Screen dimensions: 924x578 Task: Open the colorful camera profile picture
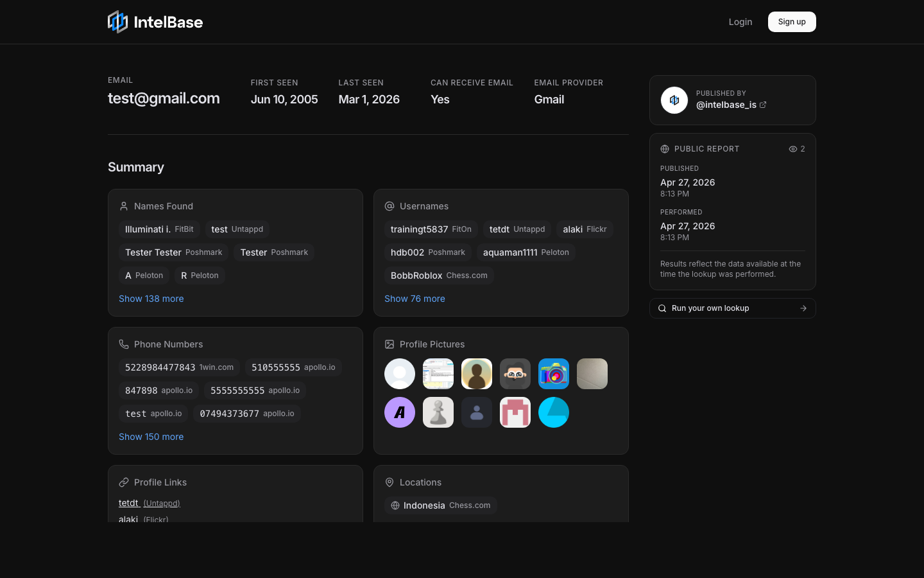point(554,374)
